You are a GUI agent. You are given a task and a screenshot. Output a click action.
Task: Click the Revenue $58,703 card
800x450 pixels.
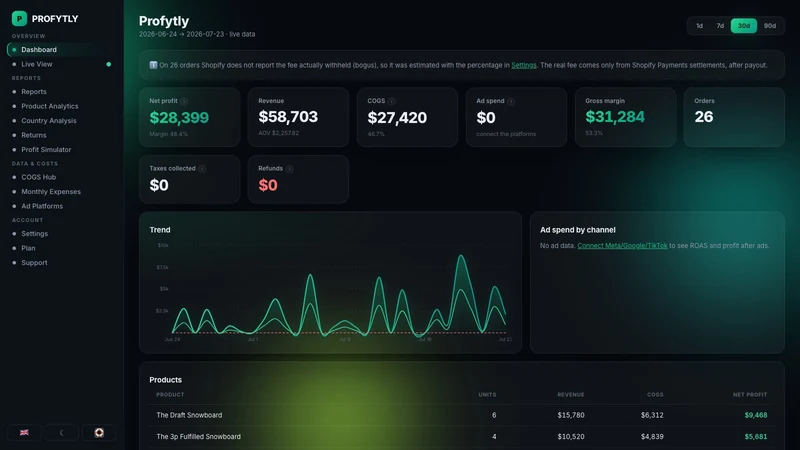tap(298, 117)
